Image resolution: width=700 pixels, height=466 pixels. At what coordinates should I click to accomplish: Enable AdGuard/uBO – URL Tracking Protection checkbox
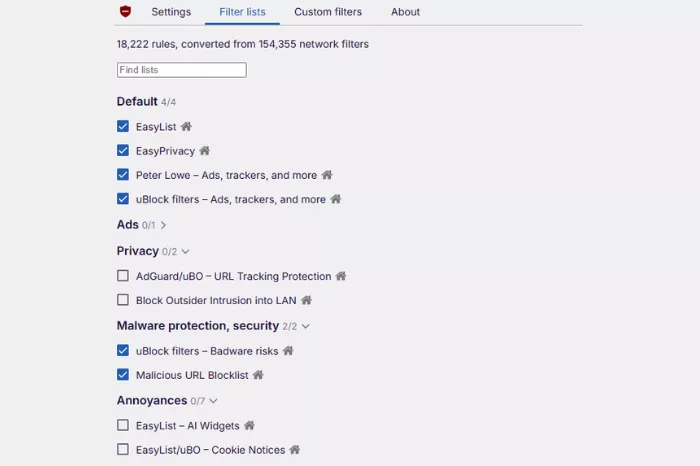tap(123, 276)
